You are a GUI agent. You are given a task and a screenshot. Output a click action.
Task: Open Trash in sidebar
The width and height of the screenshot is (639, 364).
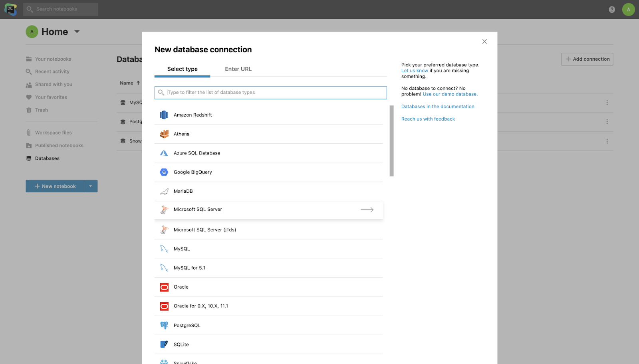coord(37,110)
